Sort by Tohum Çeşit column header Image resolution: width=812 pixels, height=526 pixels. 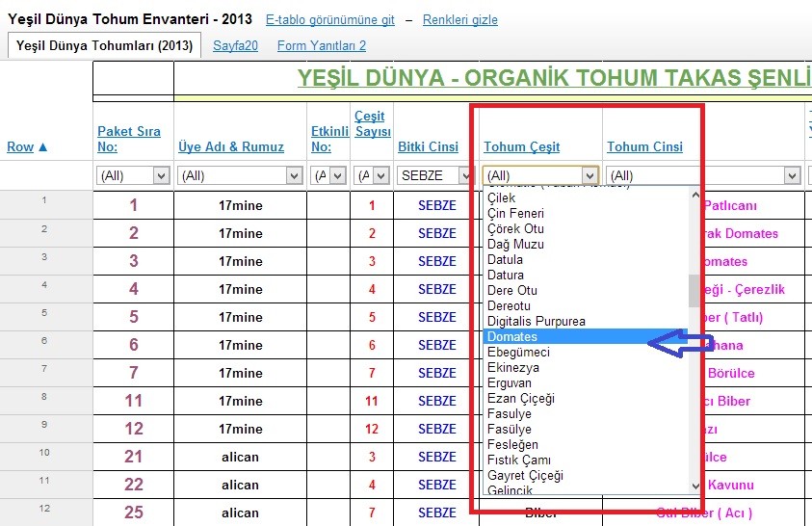click(x=521, y=146)
